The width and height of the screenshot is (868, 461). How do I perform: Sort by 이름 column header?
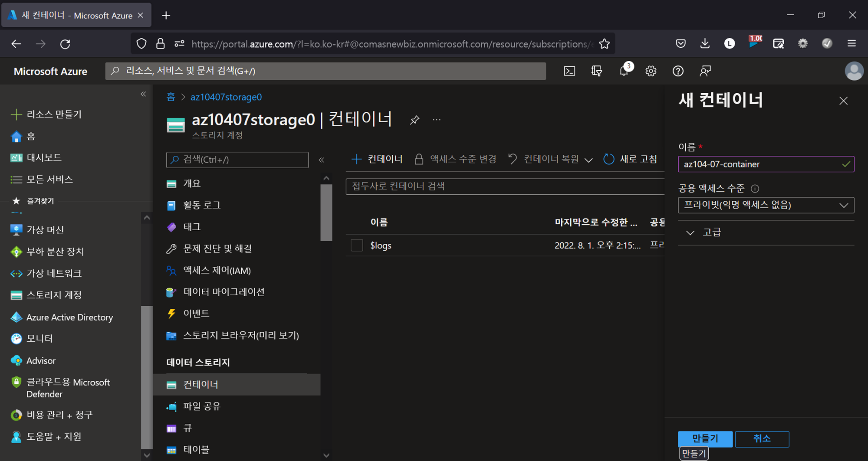pyautogui.click(x=379, y=222)
